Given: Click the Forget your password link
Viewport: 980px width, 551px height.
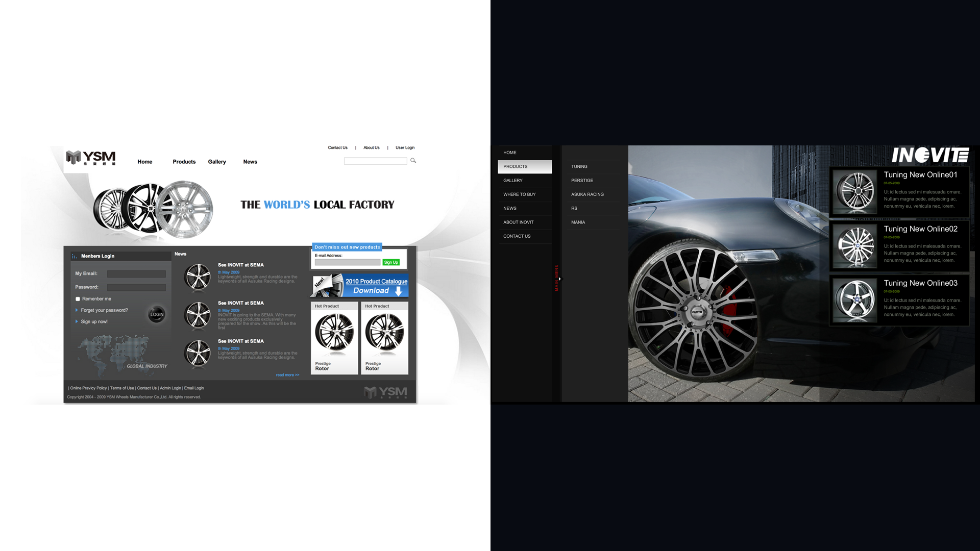Looking at the screenshot, I should [104, 310].
